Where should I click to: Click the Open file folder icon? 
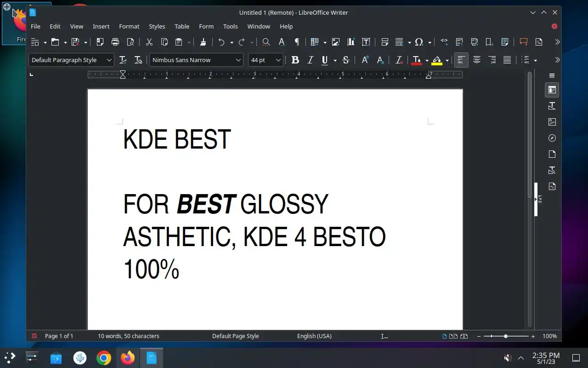click(x=55, y=42)
